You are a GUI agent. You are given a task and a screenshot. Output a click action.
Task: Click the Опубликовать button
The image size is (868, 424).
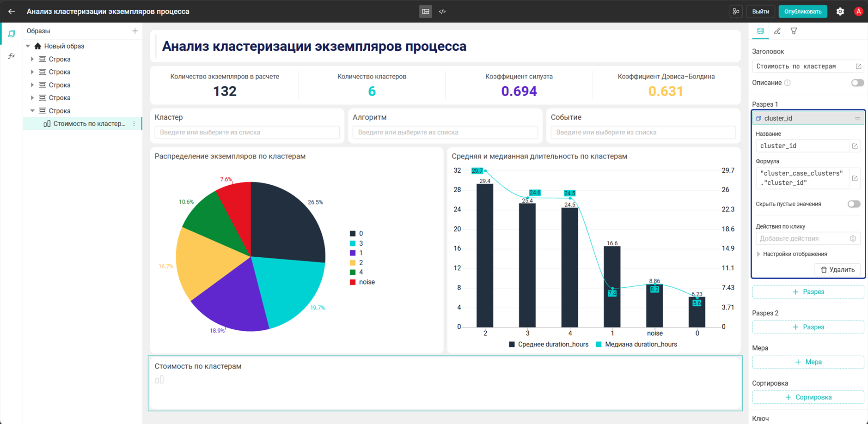(803, 12)
